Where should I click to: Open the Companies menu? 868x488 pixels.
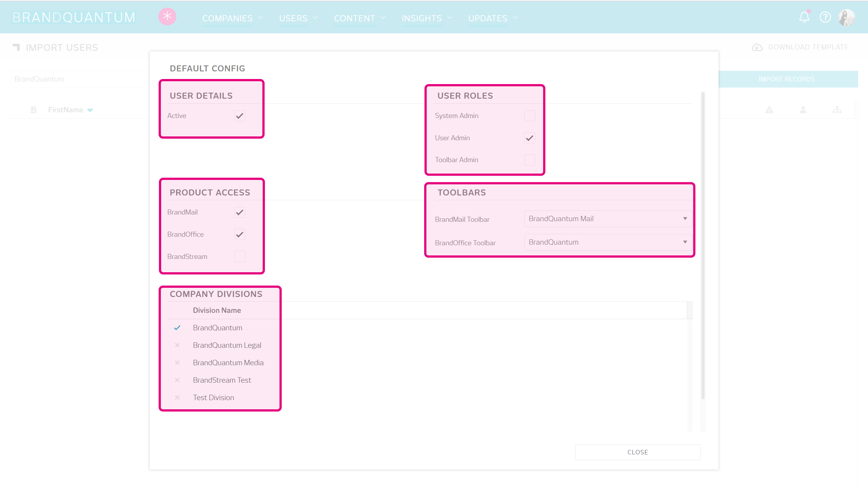(232, 18)
